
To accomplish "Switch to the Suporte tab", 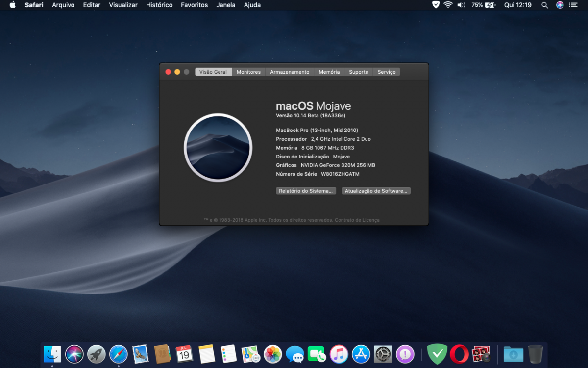I will 358,72.
